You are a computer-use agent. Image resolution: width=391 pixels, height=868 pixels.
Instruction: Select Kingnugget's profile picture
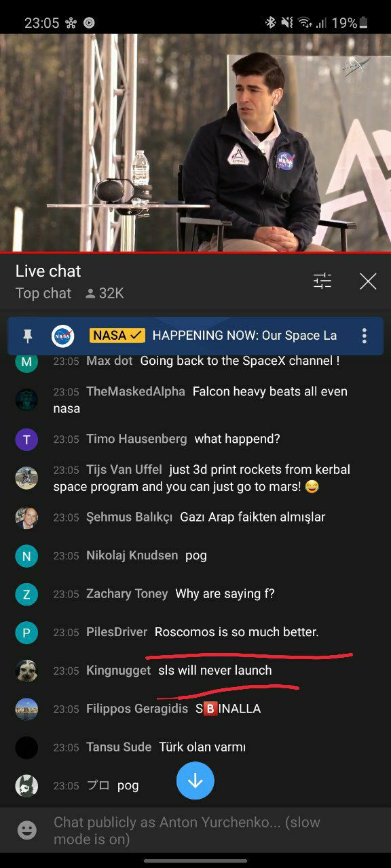pos(26,671)
